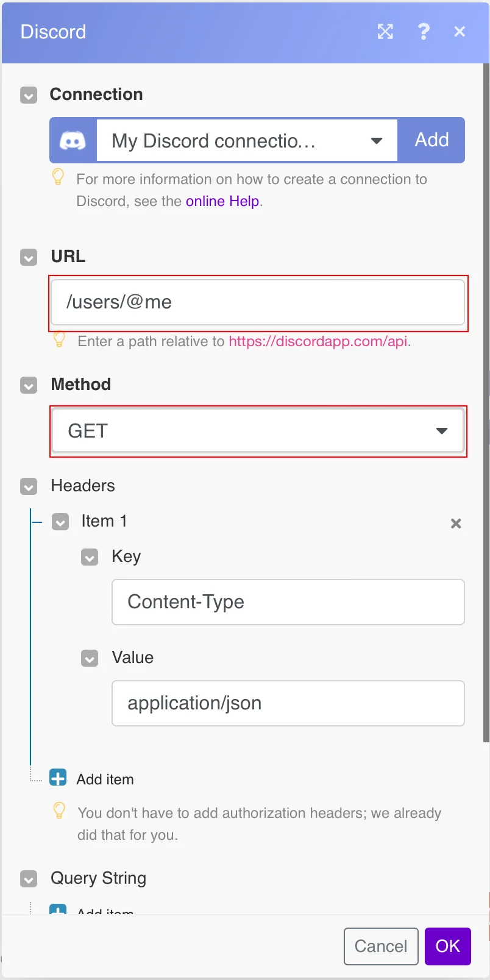Click the plus icon beside Add item under Headers
Image resolution: width=490 pixels, height=980 pixels.
[58, 778]
